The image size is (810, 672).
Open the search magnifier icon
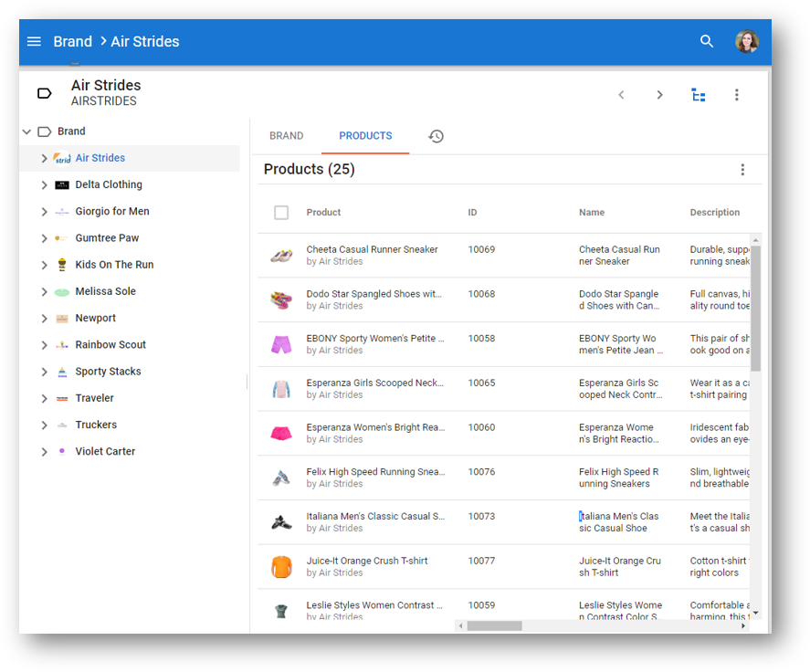(x=707, y=41)
